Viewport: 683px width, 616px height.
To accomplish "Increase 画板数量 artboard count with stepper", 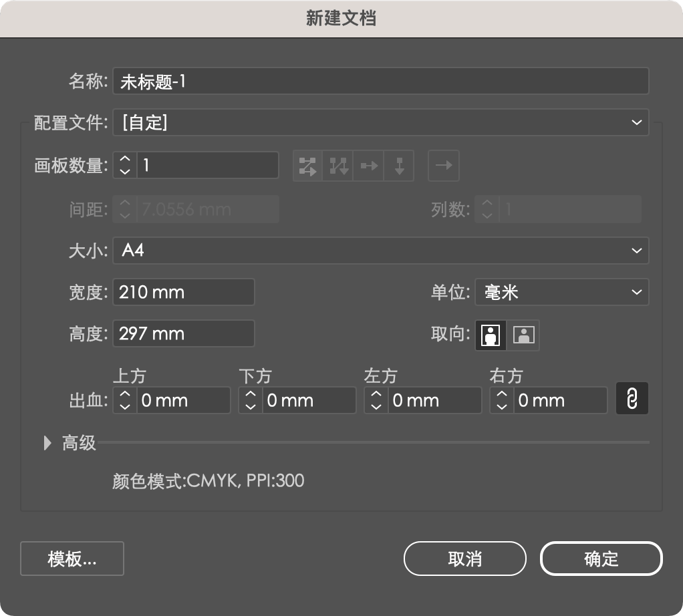I will 125,160.
